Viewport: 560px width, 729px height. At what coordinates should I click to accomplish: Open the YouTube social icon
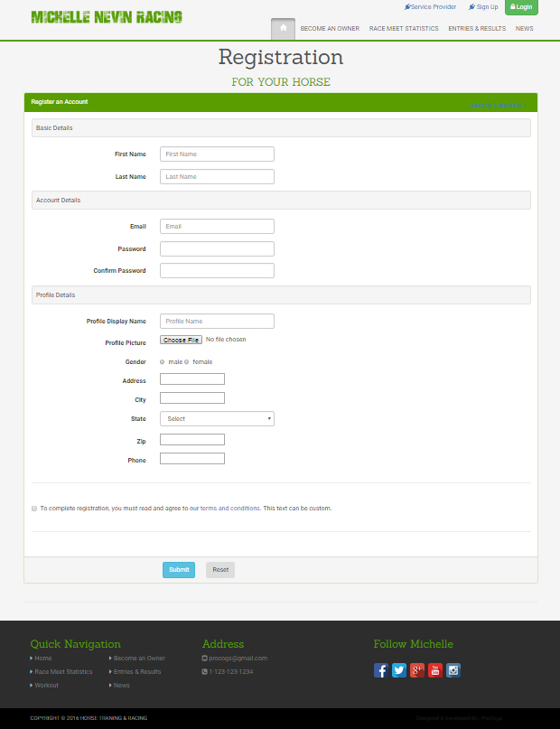point(435,670)
